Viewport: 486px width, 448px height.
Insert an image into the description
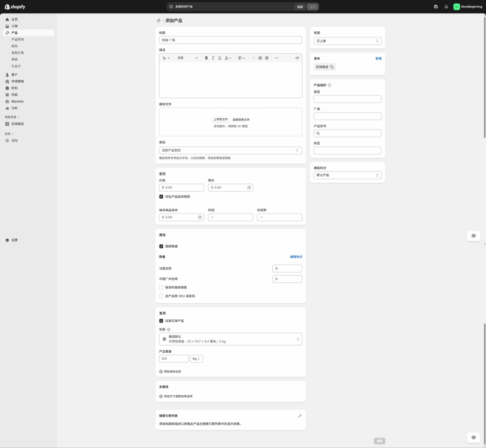pyautogui.click(x=260, y=58)
